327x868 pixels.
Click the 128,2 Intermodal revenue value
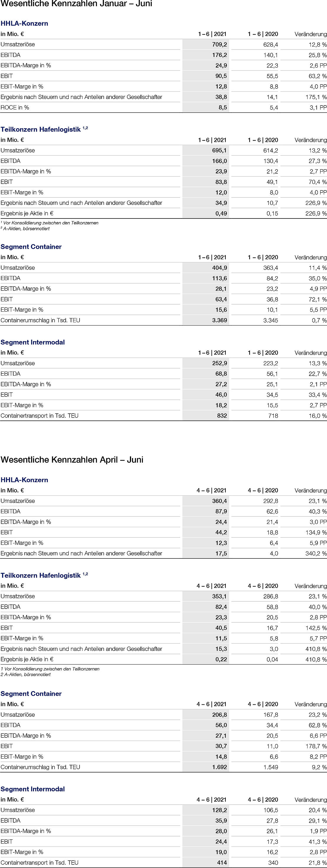click(x=219, y=810)
